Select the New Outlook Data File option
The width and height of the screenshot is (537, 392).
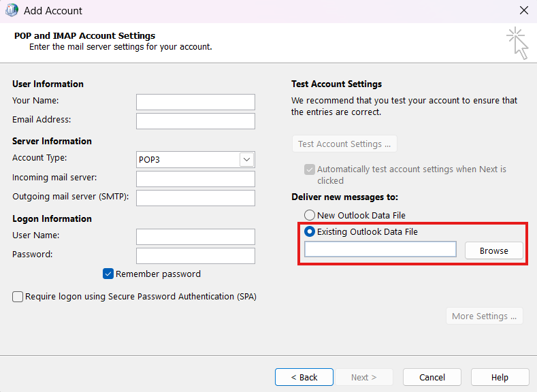coord(310,215)
